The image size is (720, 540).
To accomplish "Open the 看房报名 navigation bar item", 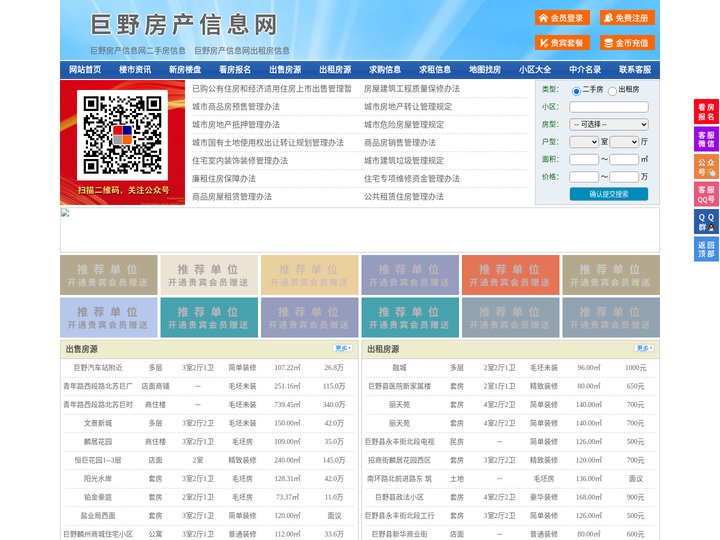I will [235, 70].
